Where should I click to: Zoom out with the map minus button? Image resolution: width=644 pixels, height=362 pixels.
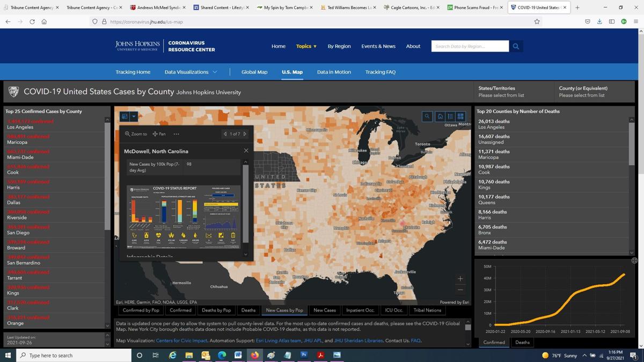(460, 290)
